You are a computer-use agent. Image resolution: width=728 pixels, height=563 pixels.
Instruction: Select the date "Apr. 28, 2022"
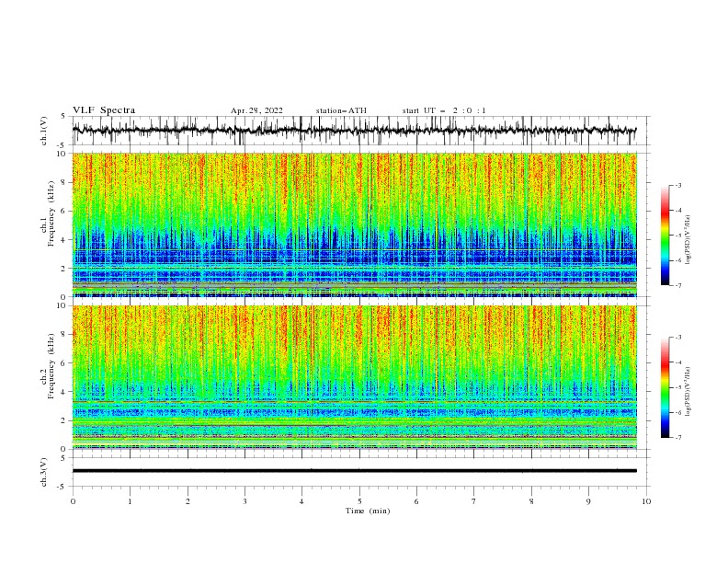(x=256, y=110)
